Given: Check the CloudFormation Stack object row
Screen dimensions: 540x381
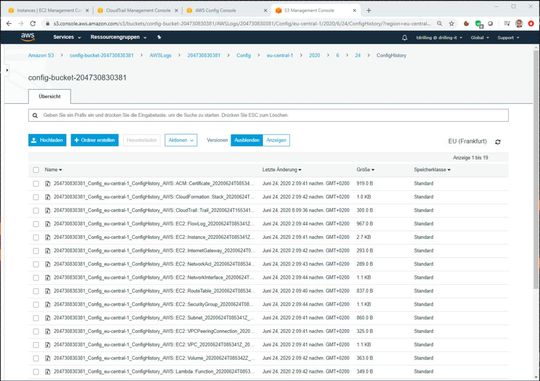Looking at the screenshot, I should point(36,197).
